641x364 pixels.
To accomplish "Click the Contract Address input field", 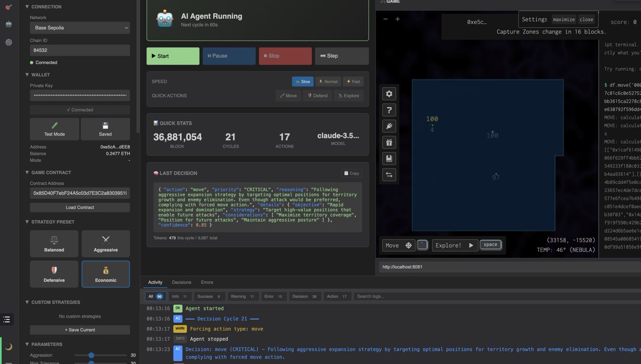I will pyautogui.click(x=80, y=193).
